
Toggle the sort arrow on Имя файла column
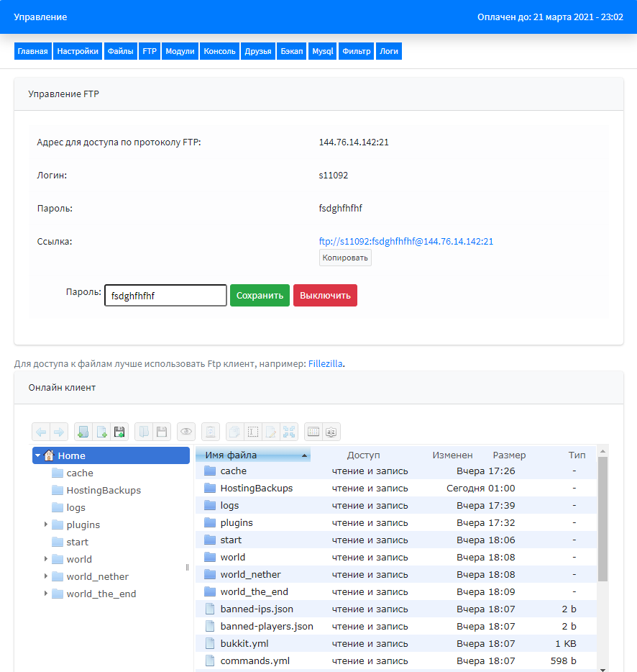click(x=304, y=455)
